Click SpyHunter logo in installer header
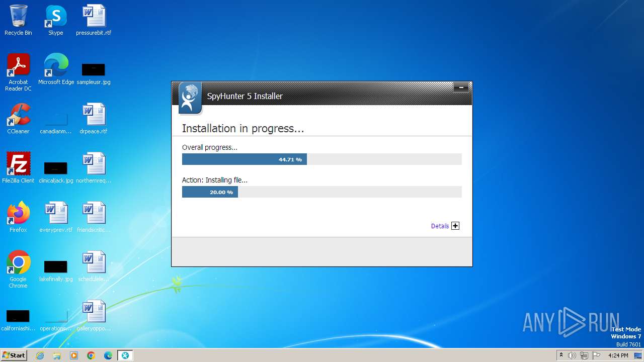The height and width of the screenshot is (362, 644). click(190, 98)
